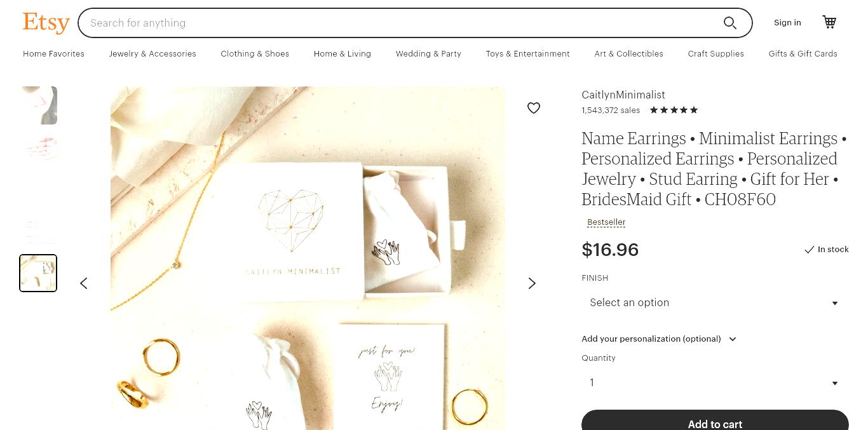
Task: Select the highlighted gift box thumbnail
Action: point(38,273)
